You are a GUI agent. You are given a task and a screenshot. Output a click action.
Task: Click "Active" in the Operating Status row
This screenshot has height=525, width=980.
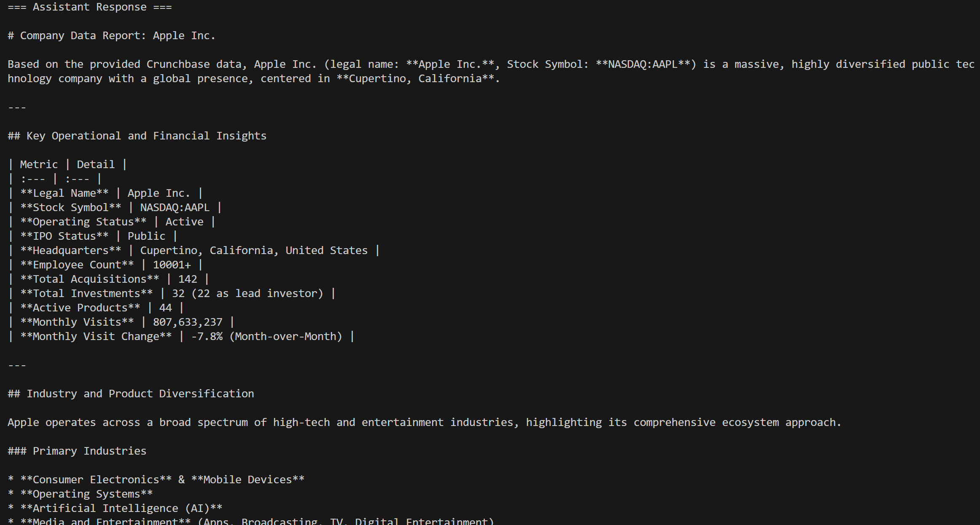[x=184, y=222]
